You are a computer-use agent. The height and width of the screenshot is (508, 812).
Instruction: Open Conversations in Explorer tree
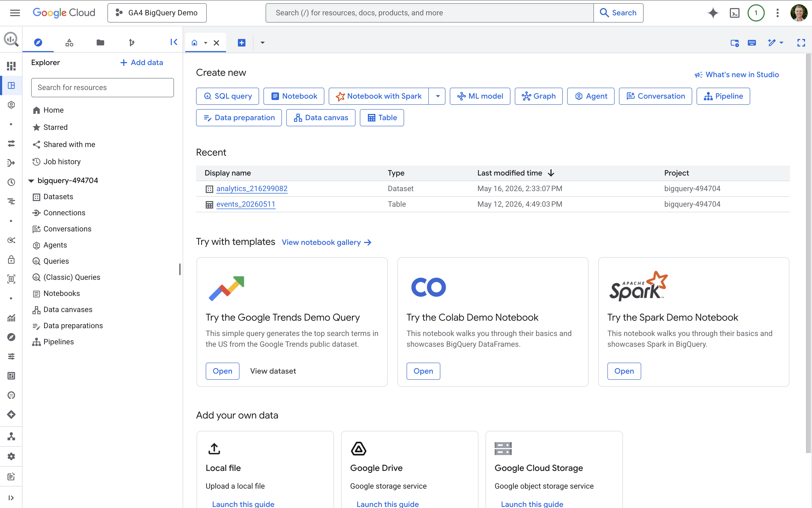click(67, 229)
